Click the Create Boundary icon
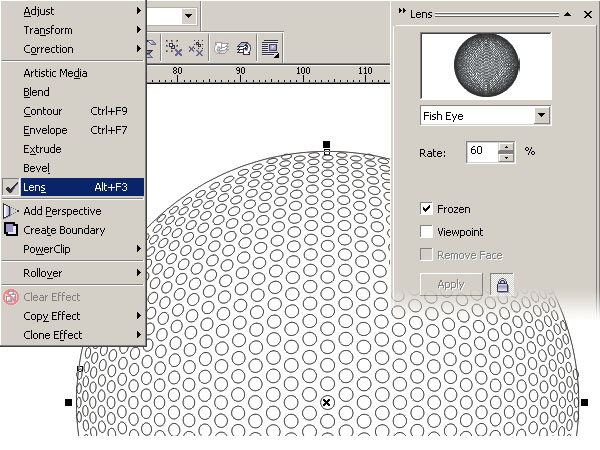Image resolution: width=600 pixels, height=450 pixels. coord(11,229)
